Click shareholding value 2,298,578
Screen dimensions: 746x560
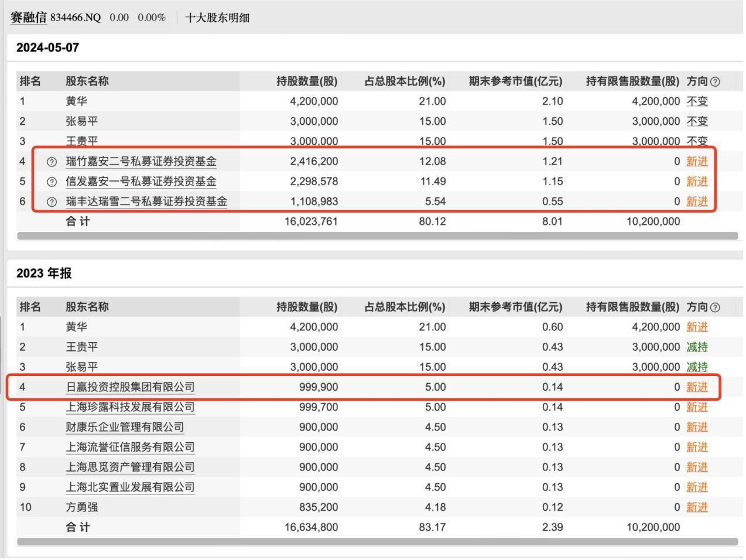[x=314, y=181]
